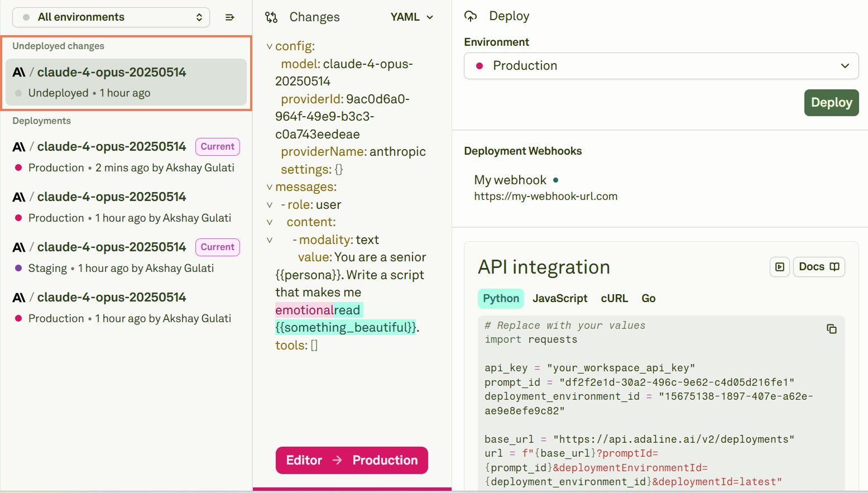Click the 'import requests' code line
Screen dimensions: 868x493
(x=531, y=340)
